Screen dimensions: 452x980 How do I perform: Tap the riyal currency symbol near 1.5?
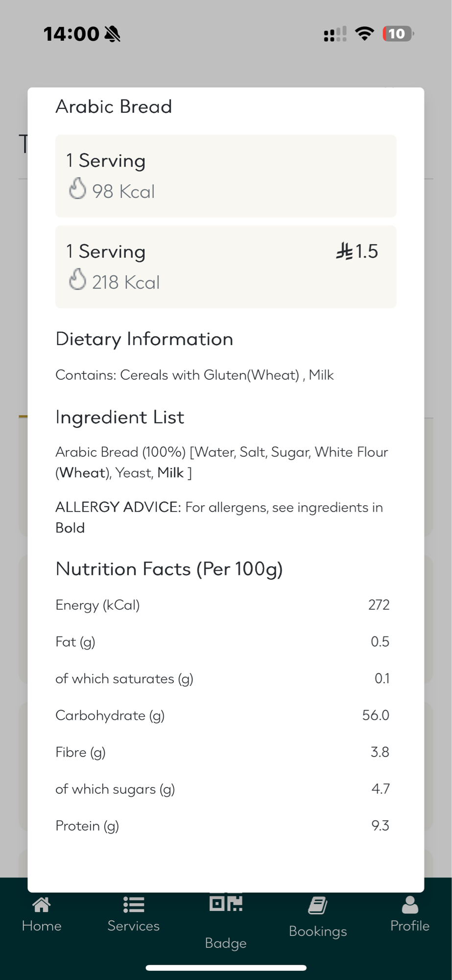[344, 251]
